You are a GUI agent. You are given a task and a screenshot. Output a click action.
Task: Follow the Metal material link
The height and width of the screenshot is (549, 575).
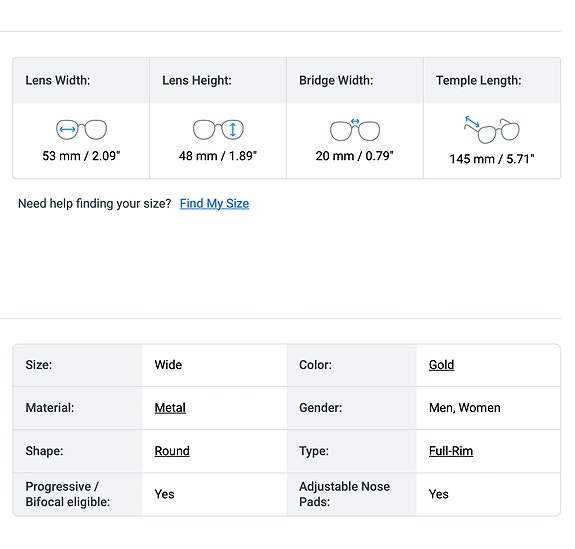[170, 408]
